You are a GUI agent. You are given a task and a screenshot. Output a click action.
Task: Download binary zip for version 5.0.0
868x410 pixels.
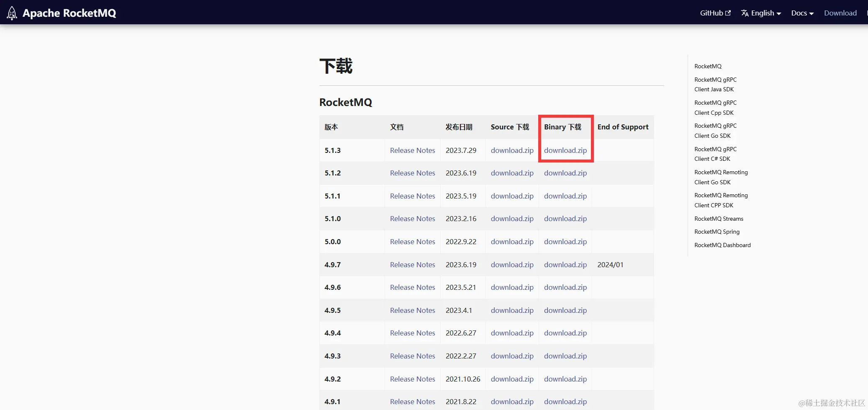(x=565, y=242)
